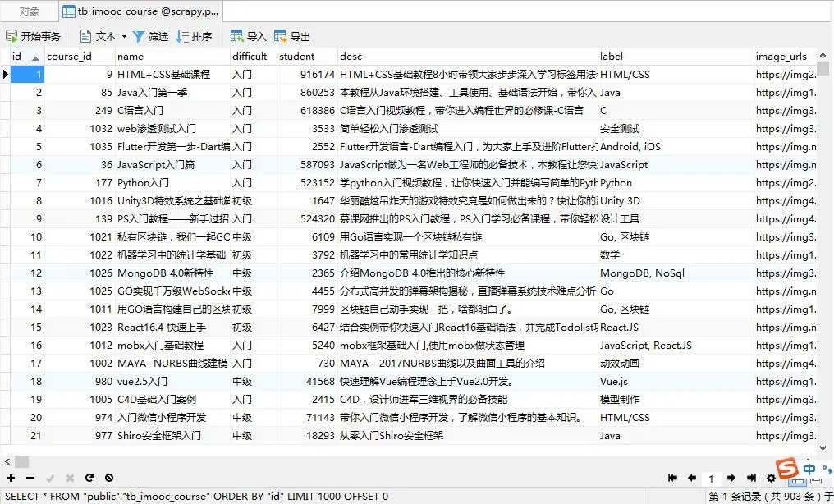834x504 pixels.
Task: Select cell HTML+CSS基础课程 in name column
Action: click(173, 75)
